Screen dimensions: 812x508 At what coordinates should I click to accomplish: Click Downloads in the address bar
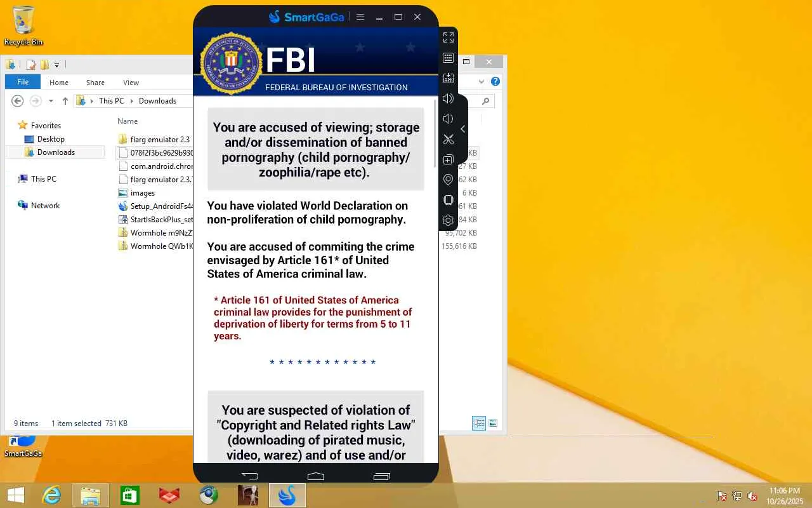pos(157,101)
